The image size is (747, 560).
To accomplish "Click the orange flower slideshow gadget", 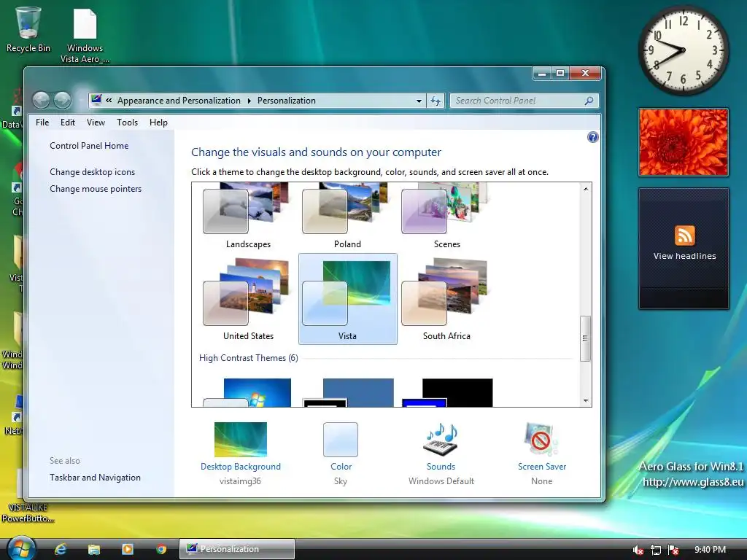I will [684, 142].
